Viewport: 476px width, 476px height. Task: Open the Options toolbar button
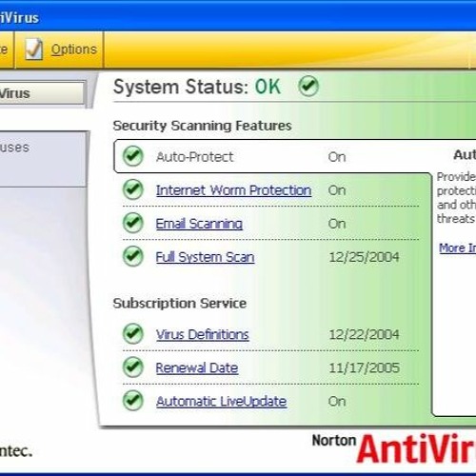60,50
